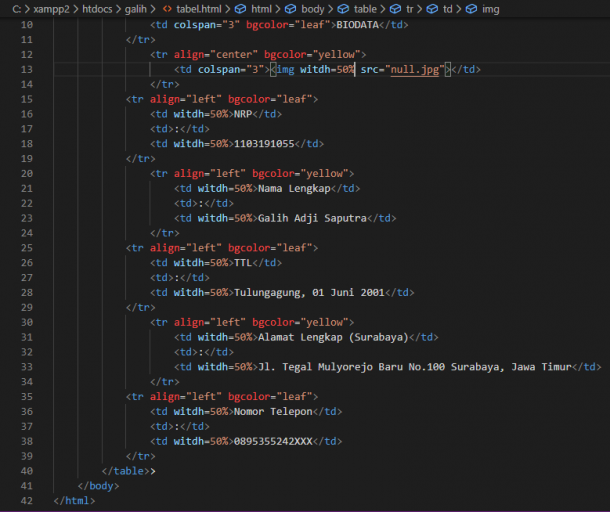The height and width of the screenshot is (512, 610).
Task: Click 'Jl. Tegal Mulyorejo Baru No.100' address text
Action: [x=352, y=367]
